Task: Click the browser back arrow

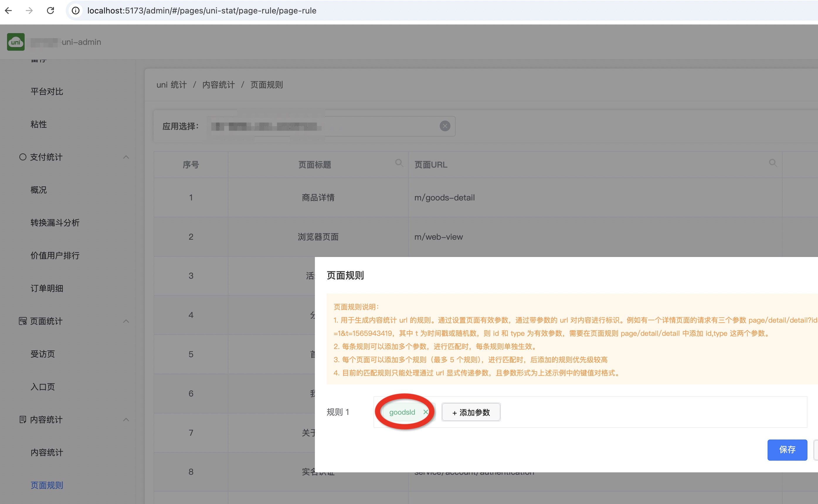Action: (9, 11)
